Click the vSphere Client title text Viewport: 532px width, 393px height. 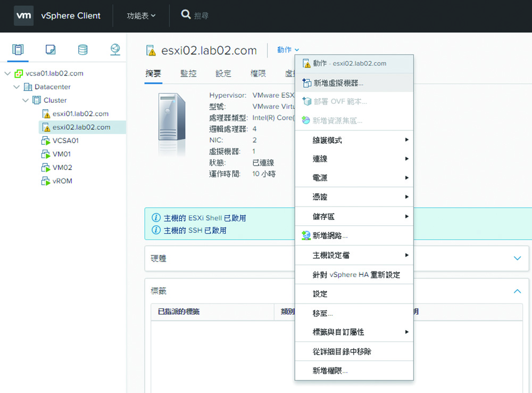pos(71,15)
